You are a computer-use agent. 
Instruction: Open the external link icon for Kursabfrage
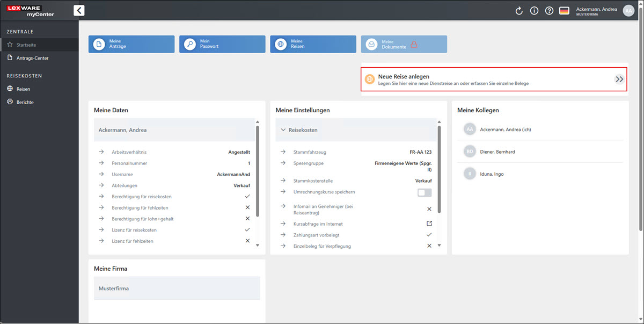pos(429,224)
